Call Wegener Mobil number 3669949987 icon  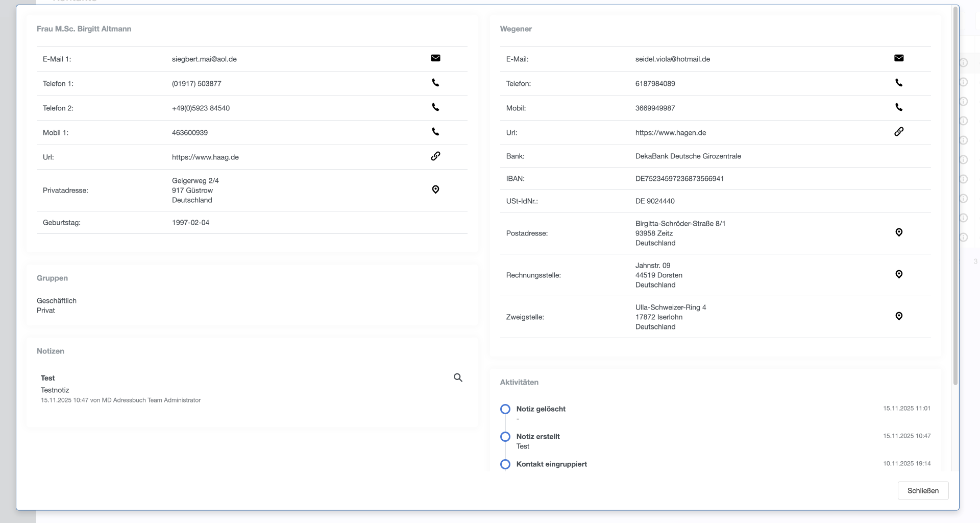(x=899, y=107)
